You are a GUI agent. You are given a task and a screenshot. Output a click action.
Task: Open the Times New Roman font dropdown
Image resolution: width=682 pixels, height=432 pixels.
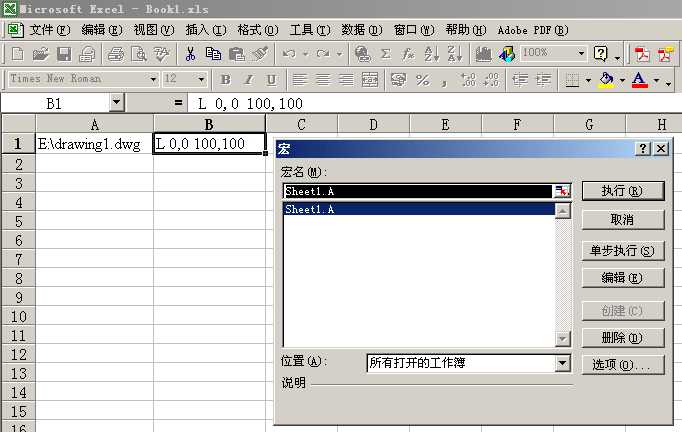[x=153, y=80]
